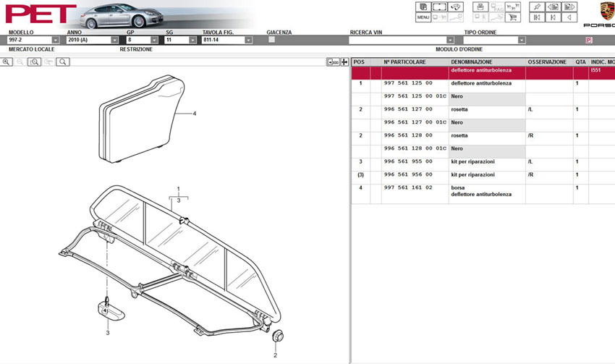
Task: Click callout number 1 above the deflector
Action: click(179, 189)
